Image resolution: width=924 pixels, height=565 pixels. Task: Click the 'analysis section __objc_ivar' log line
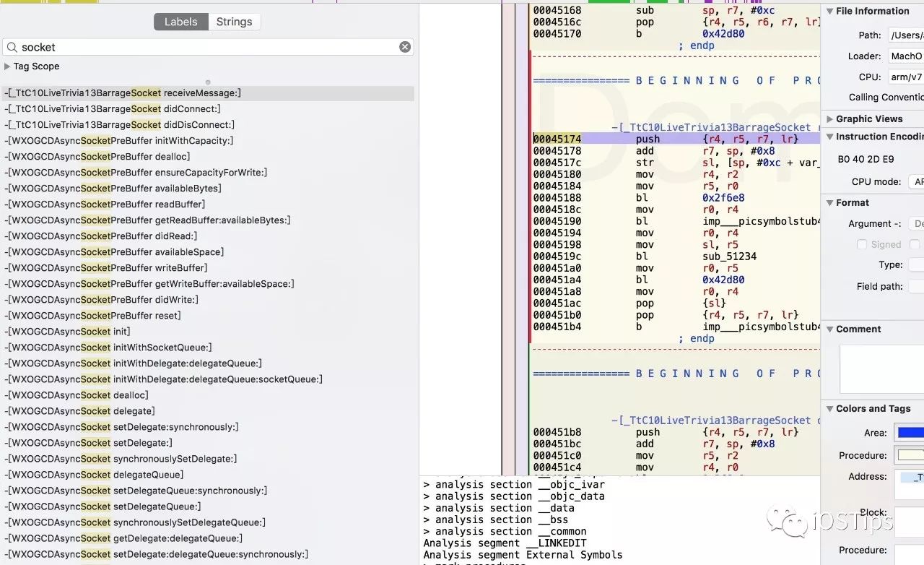[x=514, y=485]
